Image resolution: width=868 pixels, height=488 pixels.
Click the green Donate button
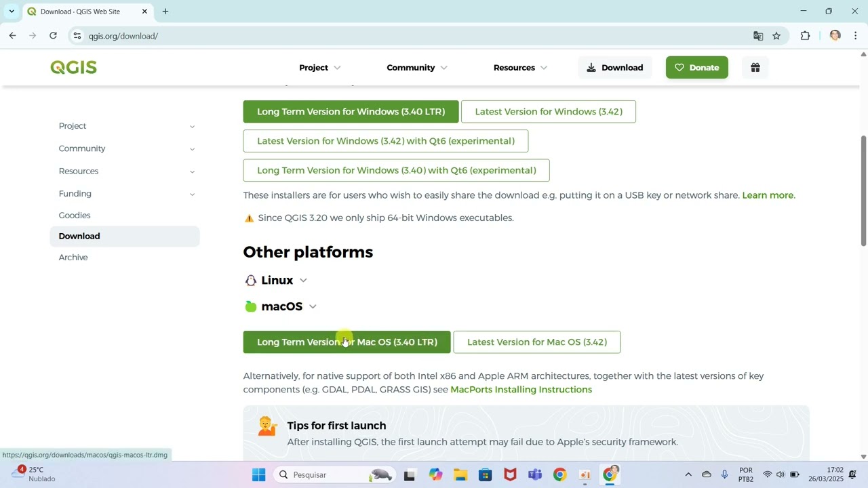pyautogui.click(x=697, y=67)
